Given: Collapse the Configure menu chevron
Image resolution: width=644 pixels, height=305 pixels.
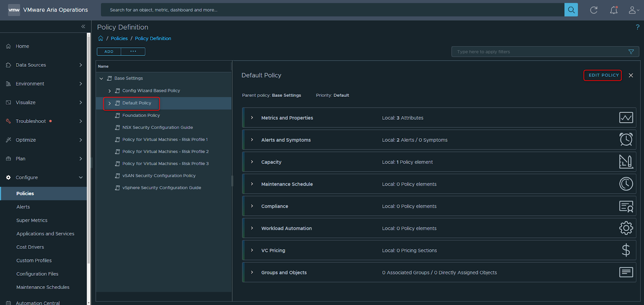Looking at the screenshot, I should tap(80, 178).
